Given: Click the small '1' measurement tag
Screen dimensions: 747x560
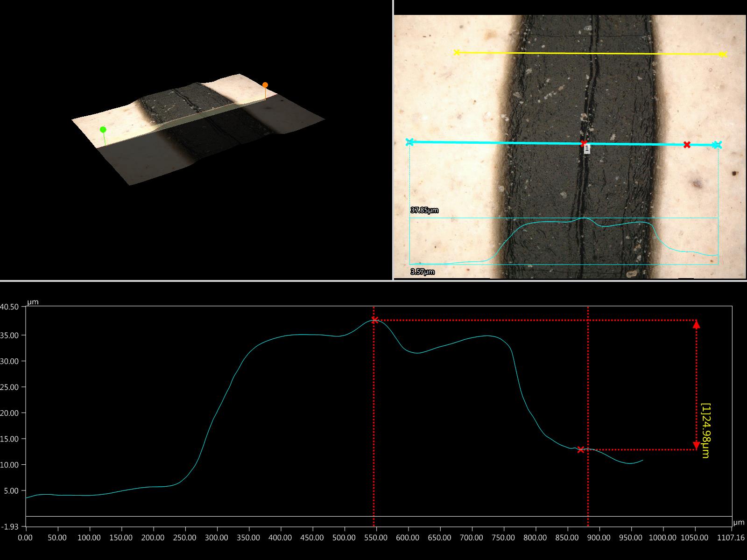Looking at the screenshot, I should click(x=587, y=148).
